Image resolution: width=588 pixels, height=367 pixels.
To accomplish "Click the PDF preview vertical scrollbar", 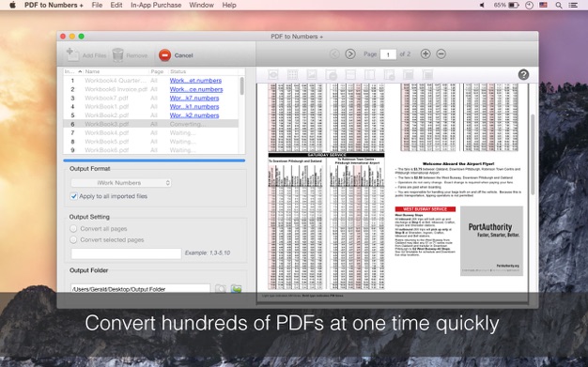I will 533,154.
